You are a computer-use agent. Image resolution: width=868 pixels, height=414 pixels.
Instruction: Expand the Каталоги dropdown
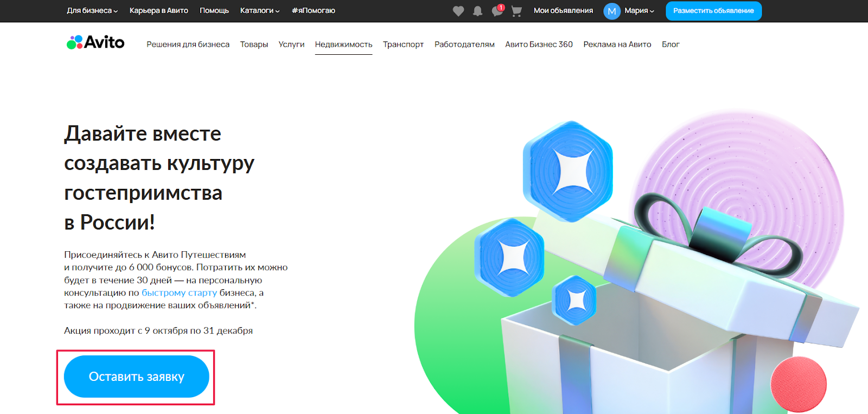pyautogui.click(x=259, y=10)
